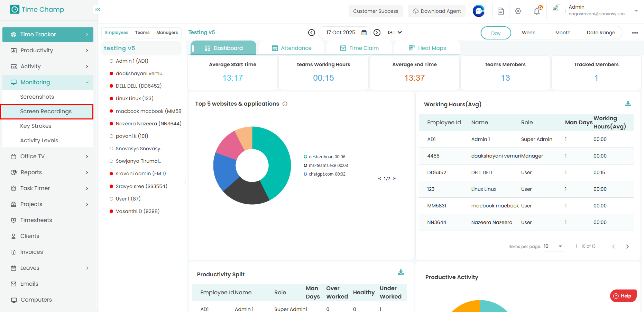644x312 pixels.
Task: Download the Working Hours(Avg) table
Action: [x=628, y=104]
